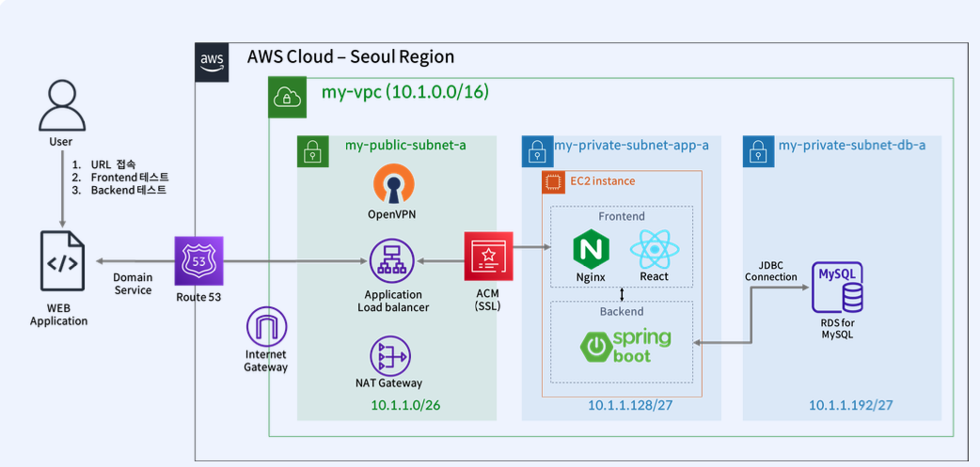Click the OpenVPN keyhole icon
This screenshot has height=467, width=980.
tap(394, 185)
